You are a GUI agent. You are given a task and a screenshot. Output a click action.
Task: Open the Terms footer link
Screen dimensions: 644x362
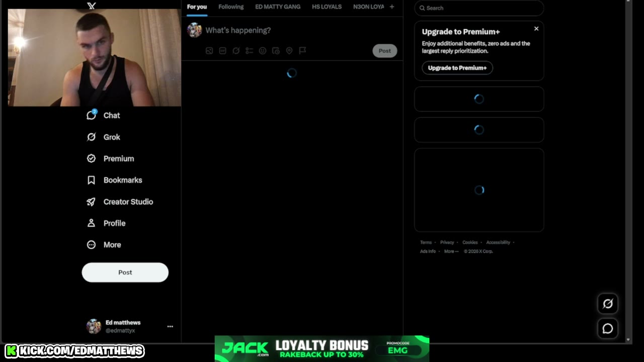[426, 242]
